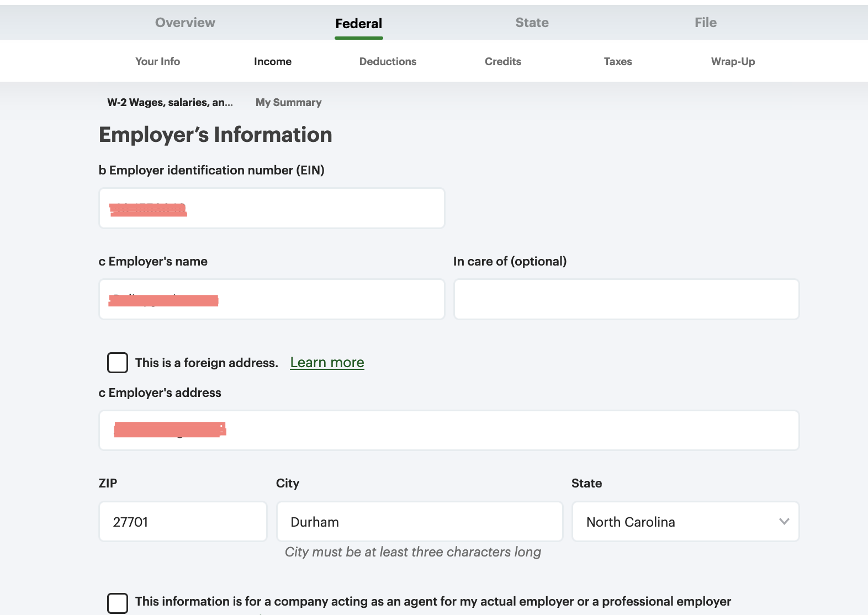This screenshot has height=615, width=868.
Task: Open the My Summary link
Action: tap(288, 102)
